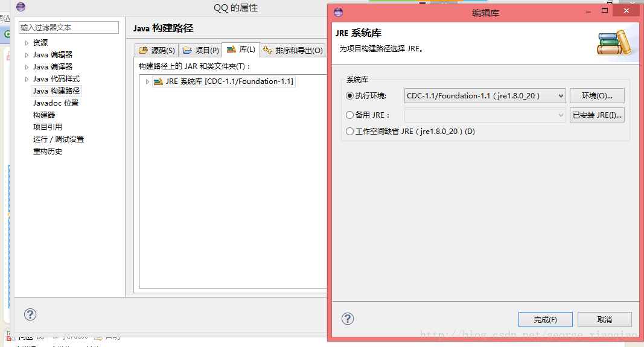This screenshot has width=644, height=347.
Task: Expand the Java 编译器 tree node
Action: point(27,67)
